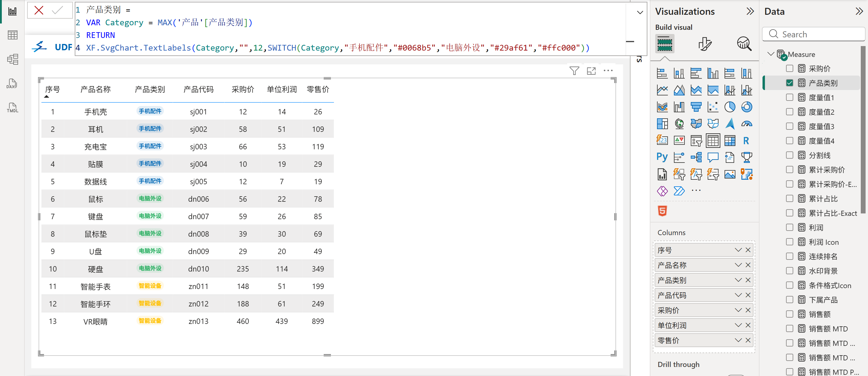The width and height of the screenshot is (868, 376).
Task: Enter focus mode on table visual
Action: [591, 71]
